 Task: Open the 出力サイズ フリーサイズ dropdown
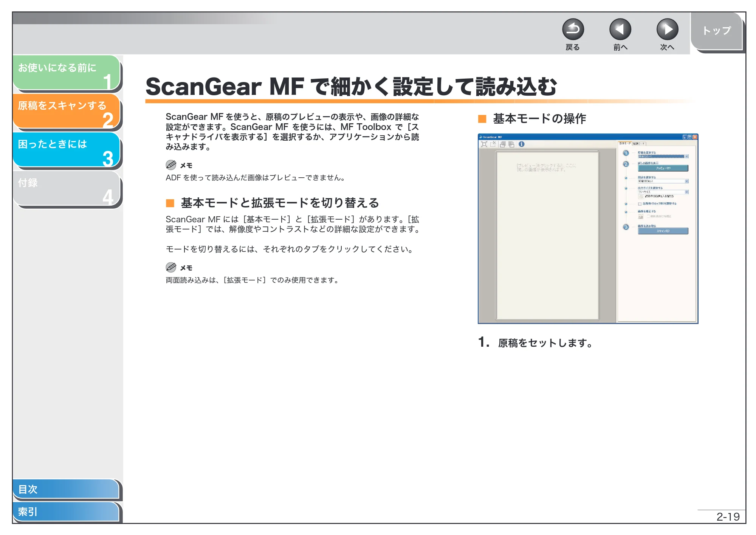[x=663, y=192]
